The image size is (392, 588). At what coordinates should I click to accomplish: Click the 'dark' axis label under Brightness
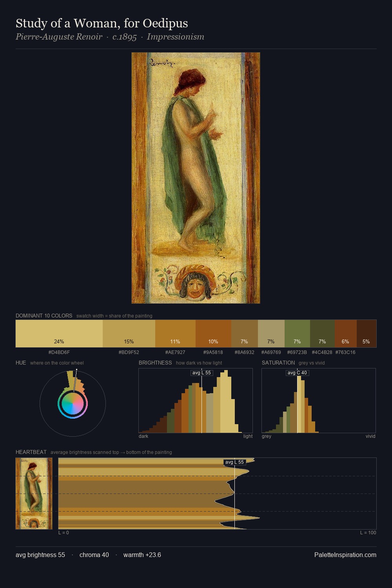point(143,436)
